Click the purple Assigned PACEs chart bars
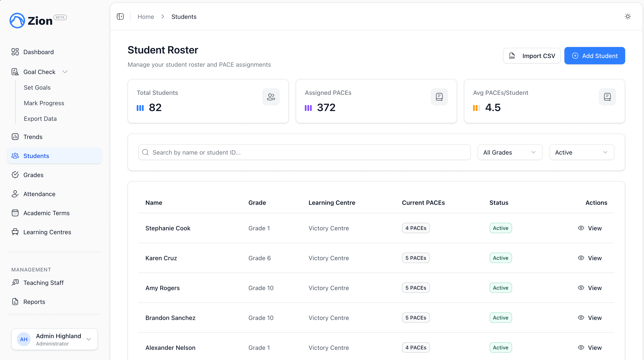 click(x=308, y=108)
